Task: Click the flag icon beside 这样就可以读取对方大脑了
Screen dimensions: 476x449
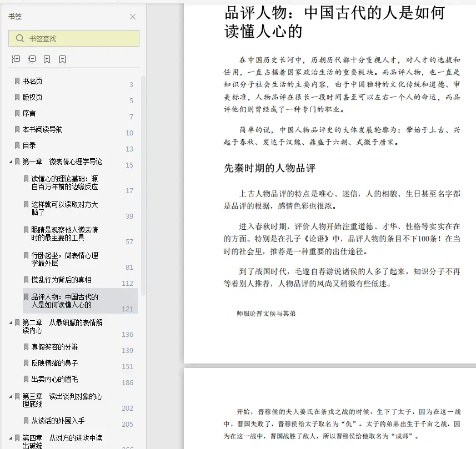Action: pyautogui.click(x=26, y=204)
